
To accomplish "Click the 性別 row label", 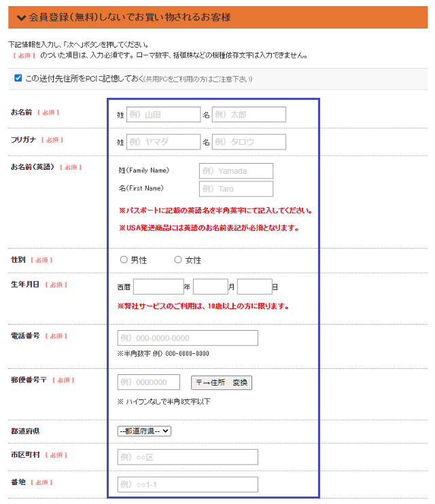I will 18,259.
